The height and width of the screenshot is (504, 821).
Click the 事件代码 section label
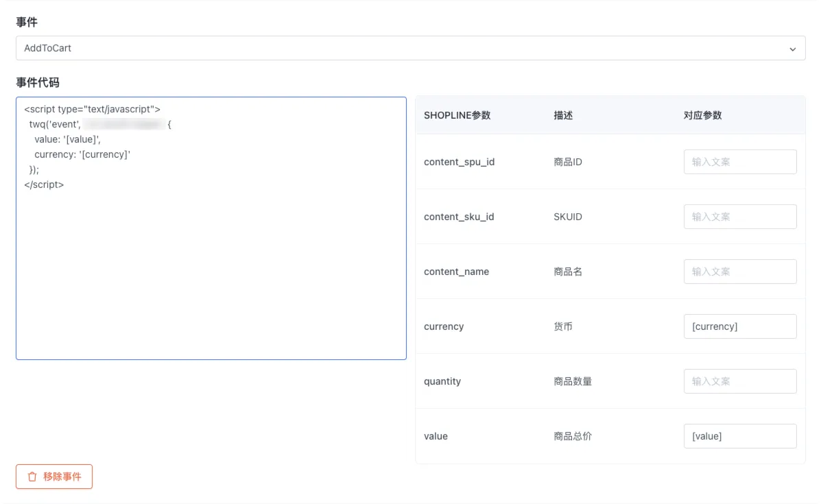point(38,82)
